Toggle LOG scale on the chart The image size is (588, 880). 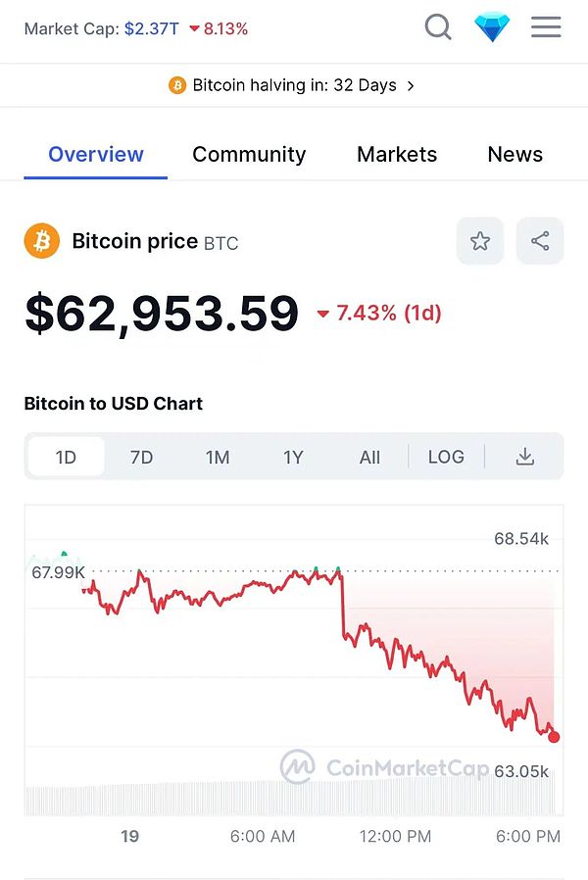(446, 457)
